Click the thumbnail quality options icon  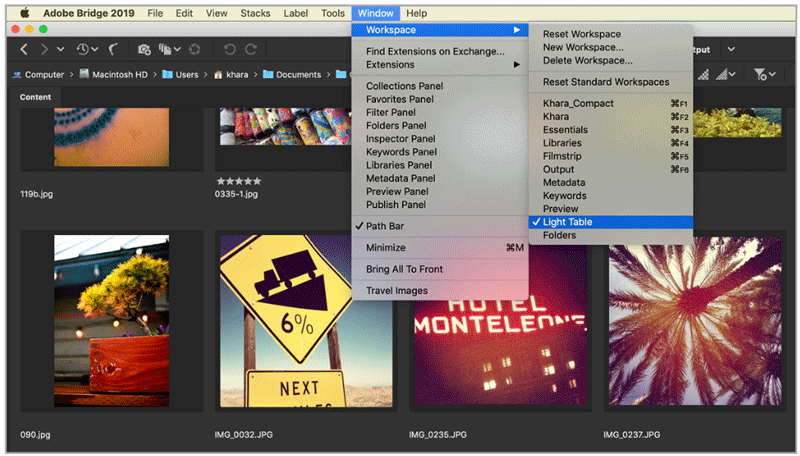tap(704, 74)
